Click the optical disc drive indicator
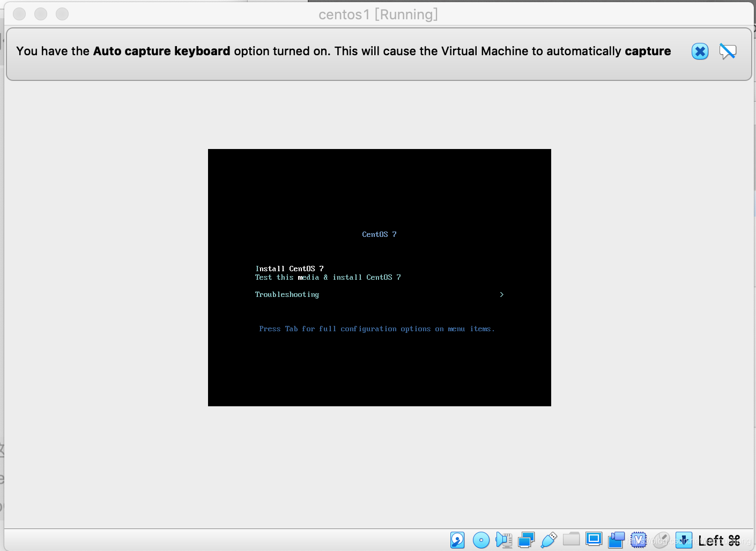Image resolution: width=756 pixels, height=551 pixels. 481,540
